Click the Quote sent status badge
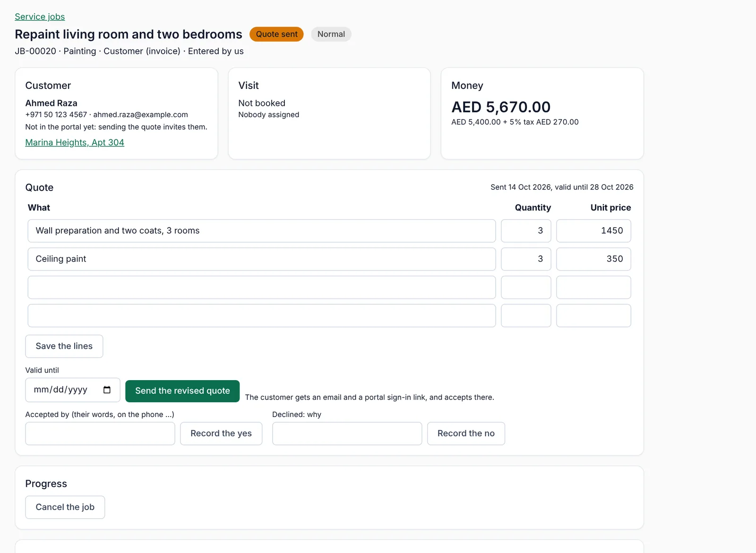Image resolution: width=756 pixels, height=553 pixels. click(276, 34)
